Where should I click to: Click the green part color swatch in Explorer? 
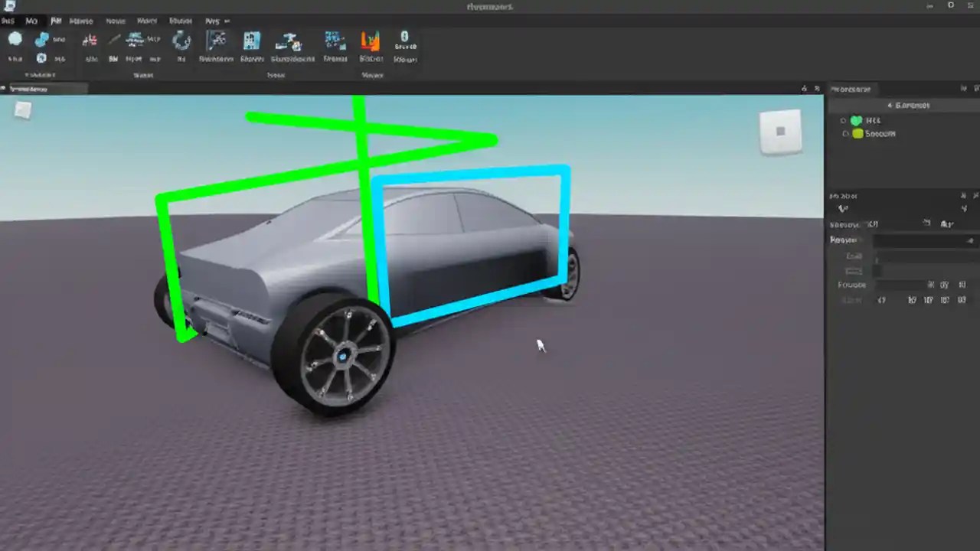(855, 120)
